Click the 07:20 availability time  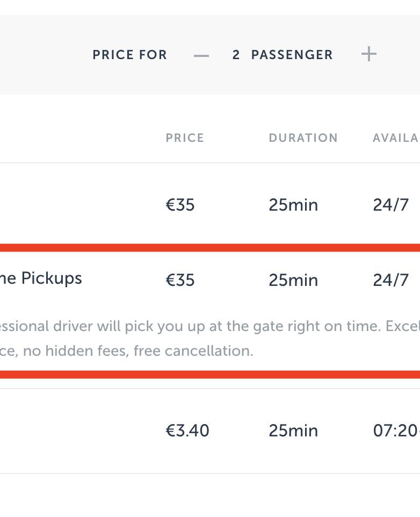396,415
